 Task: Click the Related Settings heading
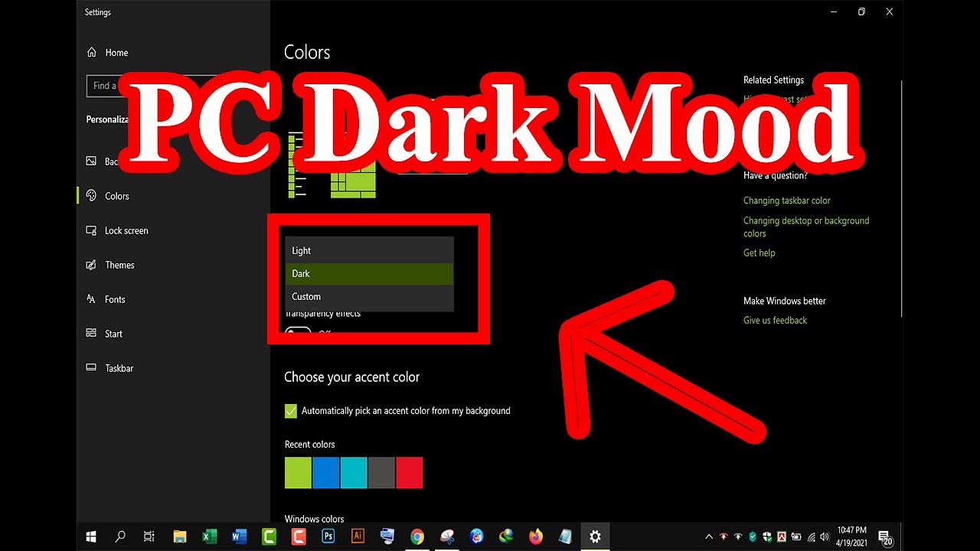[773, 80]
